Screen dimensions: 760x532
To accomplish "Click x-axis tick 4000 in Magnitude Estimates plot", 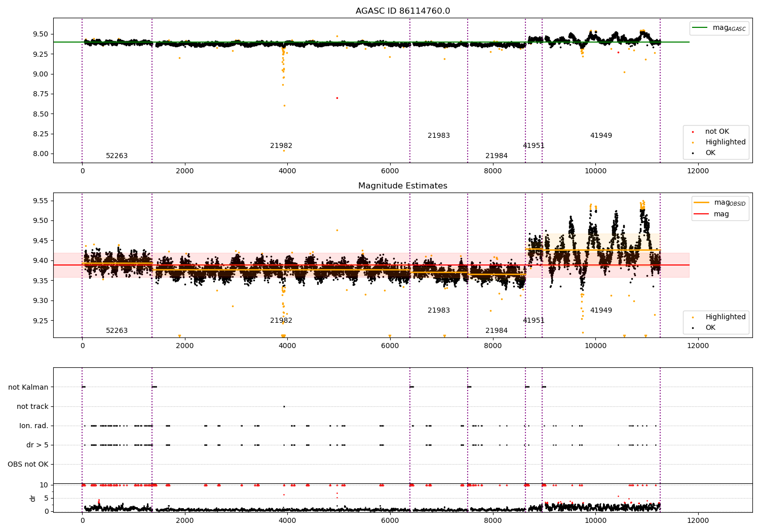I will coord(287,346).
